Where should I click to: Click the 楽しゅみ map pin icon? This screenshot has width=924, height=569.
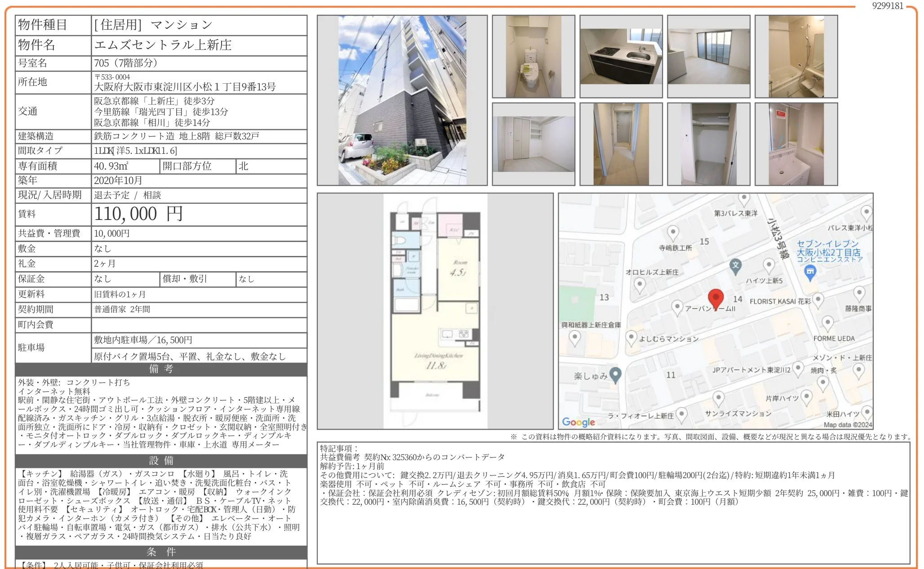(615, 374)
